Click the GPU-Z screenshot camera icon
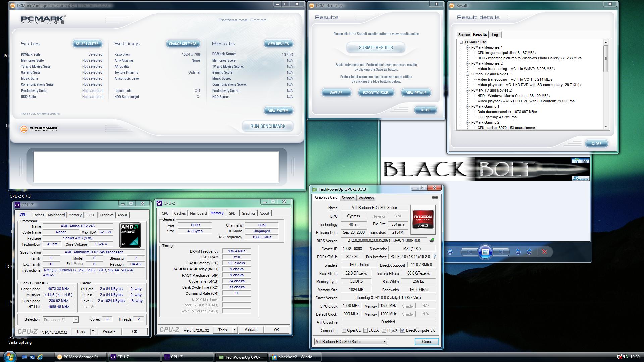Image resolution: width=644 pixels, height=362 pixels. point(435,197)
